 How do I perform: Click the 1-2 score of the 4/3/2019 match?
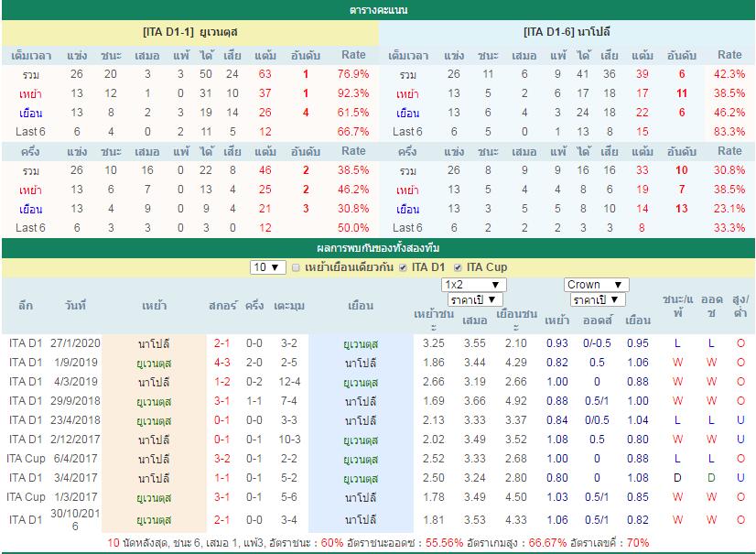[221, 382]
